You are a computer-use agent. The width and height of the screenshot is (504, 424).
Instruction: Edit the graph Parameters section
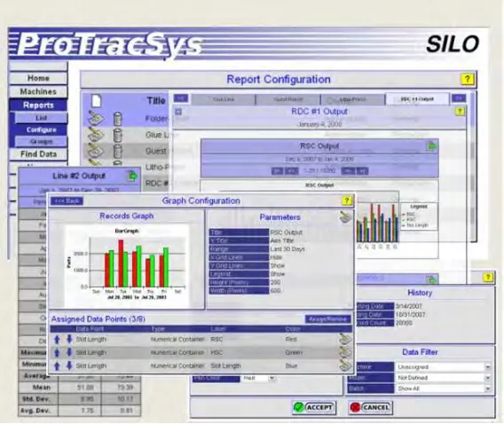point(345,217)
